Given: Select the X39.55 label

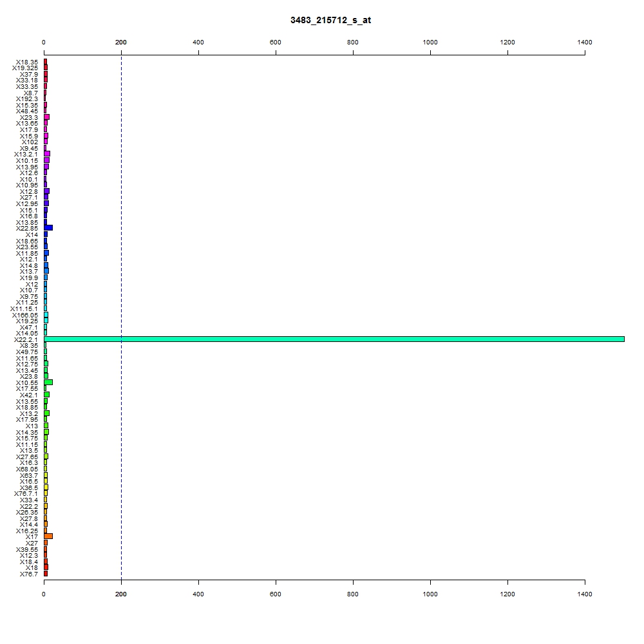Looking at the screenshot, I should [26, 549].
